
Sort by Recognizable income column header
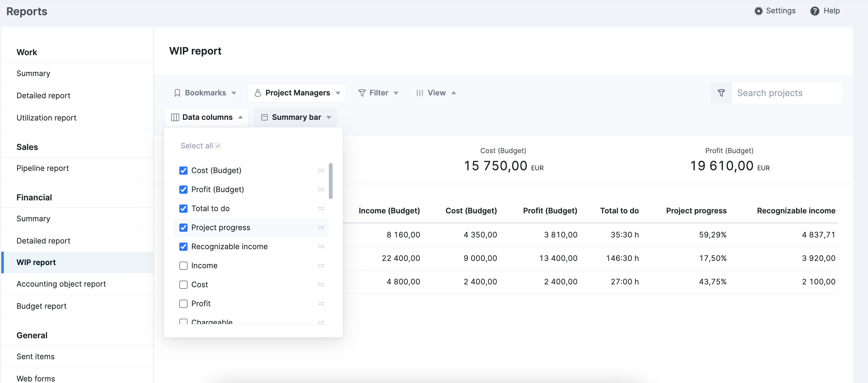pyautogui.click(x=796, y=211)
